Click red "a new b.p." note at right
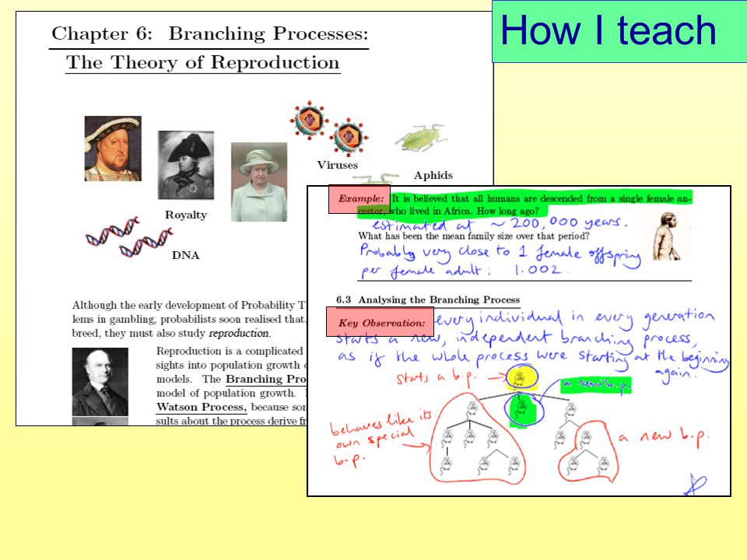The image size is (747, 560). [665, 436]
